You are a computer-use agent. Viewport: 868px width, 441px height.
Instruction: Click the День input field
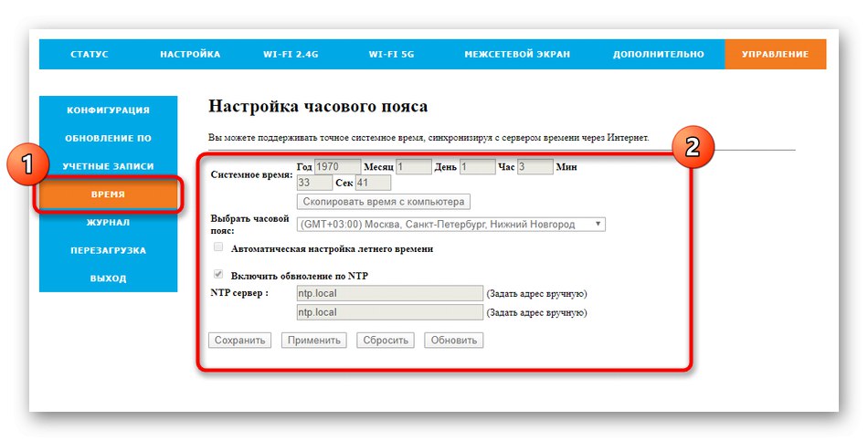(x=477, y=166)
